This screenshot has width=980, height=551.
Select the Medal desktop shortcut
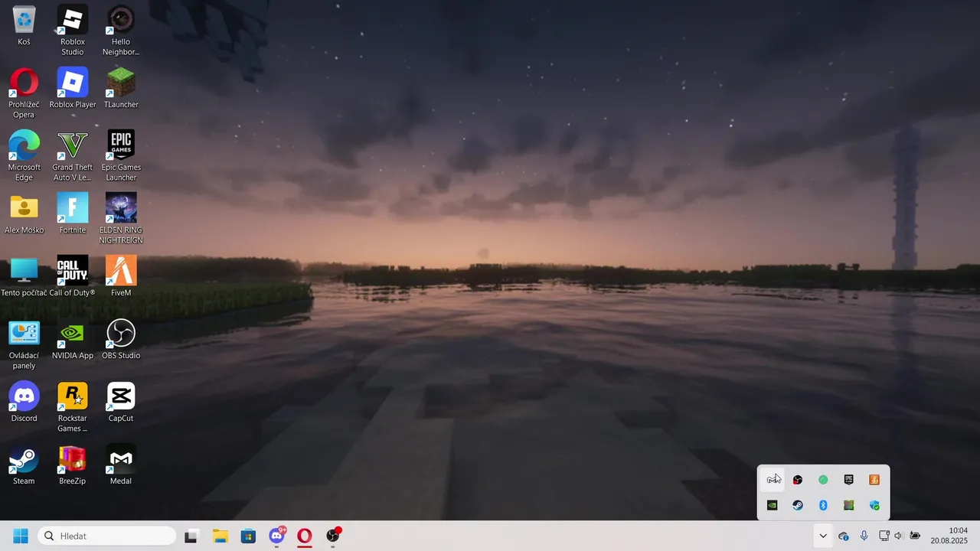point(121,465)
